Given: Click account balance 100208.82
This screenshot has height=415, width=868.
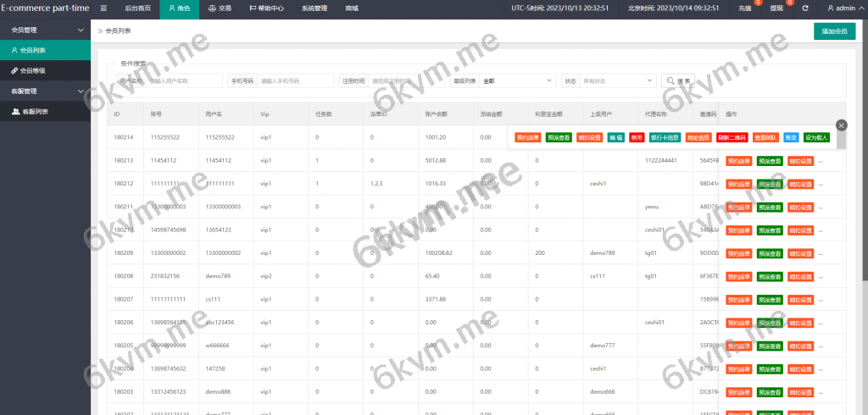Looking at the screenshot, I should [438, 253].
